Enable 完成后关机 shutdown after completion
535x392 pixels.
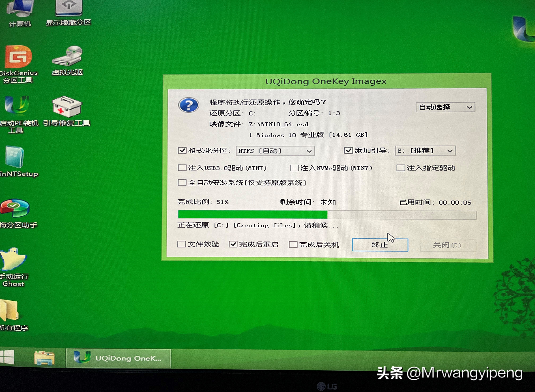coord(293,244)
